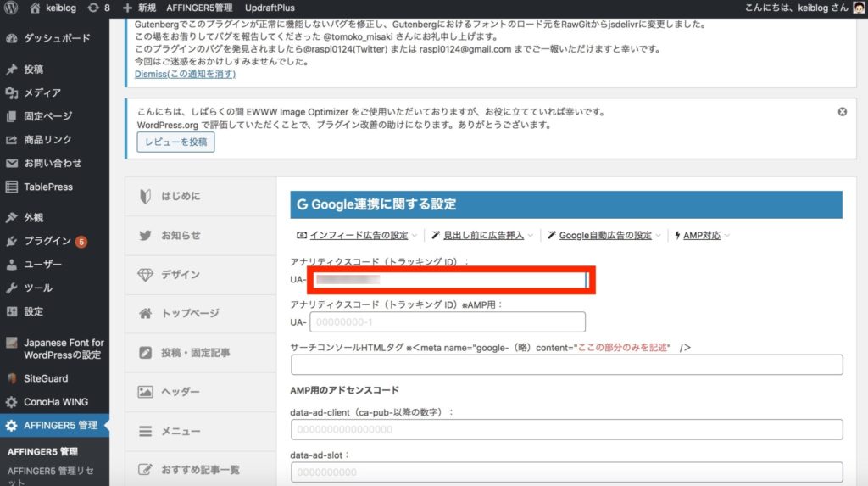
Task: Click the お知らせ Twitter bird icon
Action: [145, 236]
